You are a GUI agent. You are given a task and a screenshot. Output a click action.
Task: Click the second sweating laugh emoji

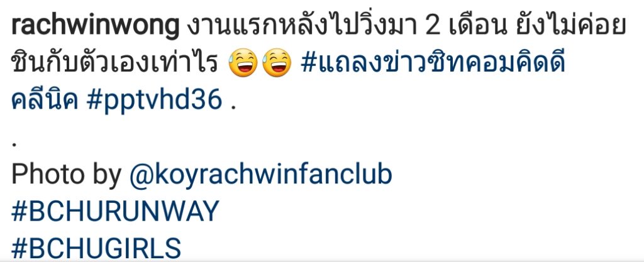coord(277,64)
